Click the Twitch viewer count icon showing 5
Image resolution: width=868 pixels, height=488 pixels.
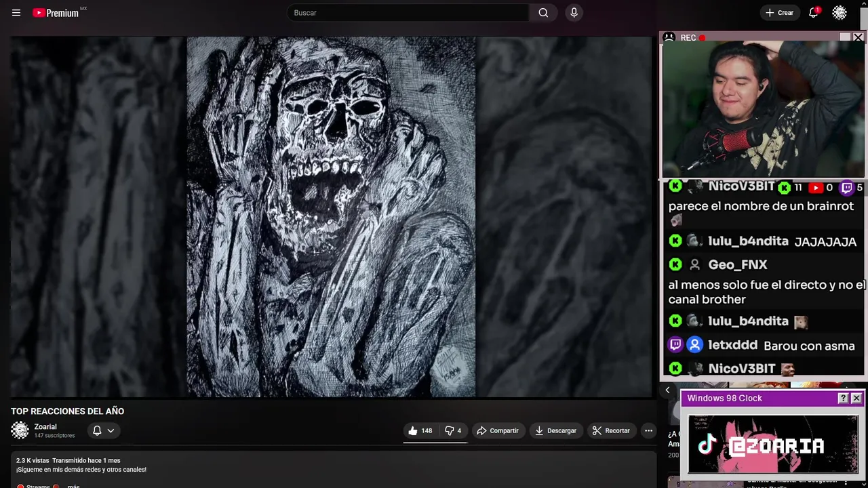[846, 188]
